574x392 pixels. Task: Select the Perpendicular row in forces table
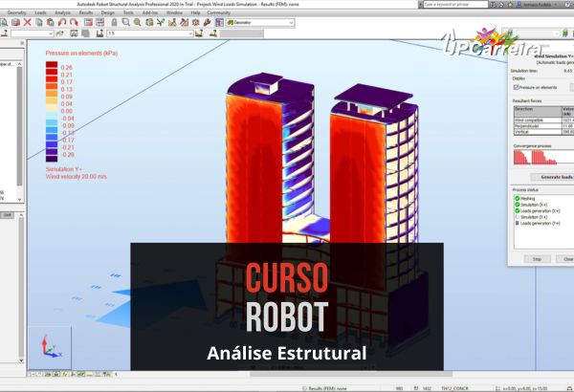point(543,126)
